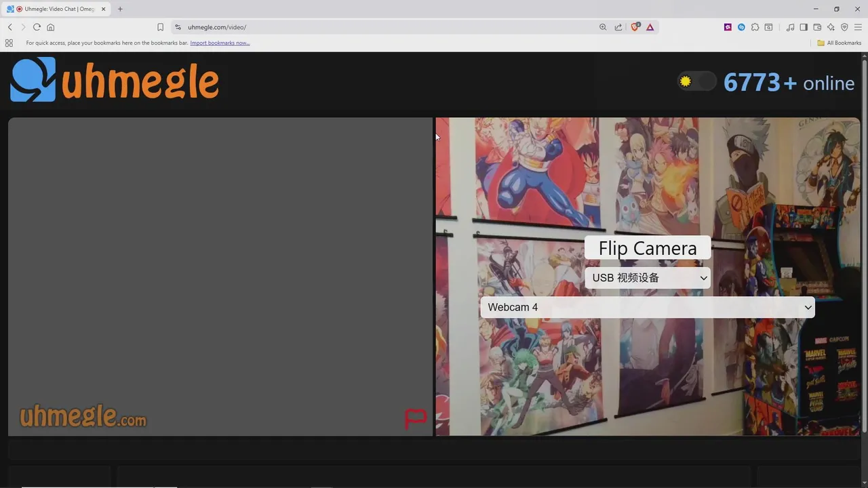Screen dimensions: 868x488
Task: Open site settings icon in address bar
Action: 178,27
